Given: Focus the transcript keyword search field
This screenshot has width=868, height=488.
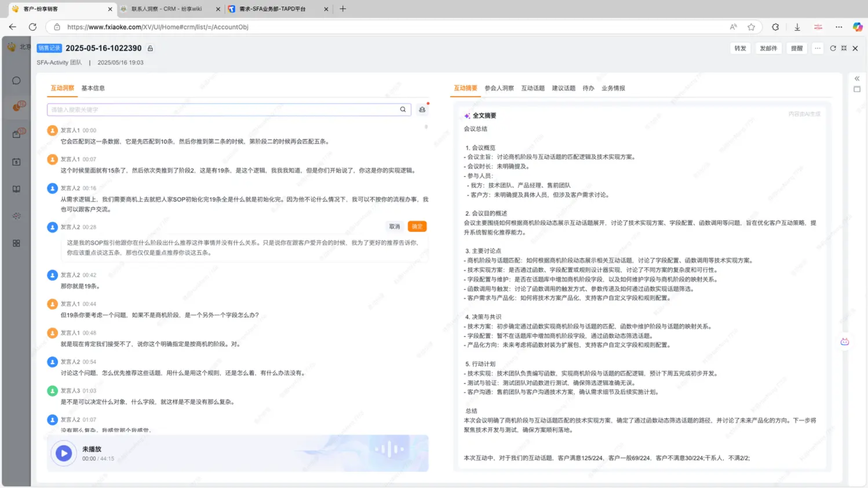Looking at the screenshot, I should click(x=222, y=109).
